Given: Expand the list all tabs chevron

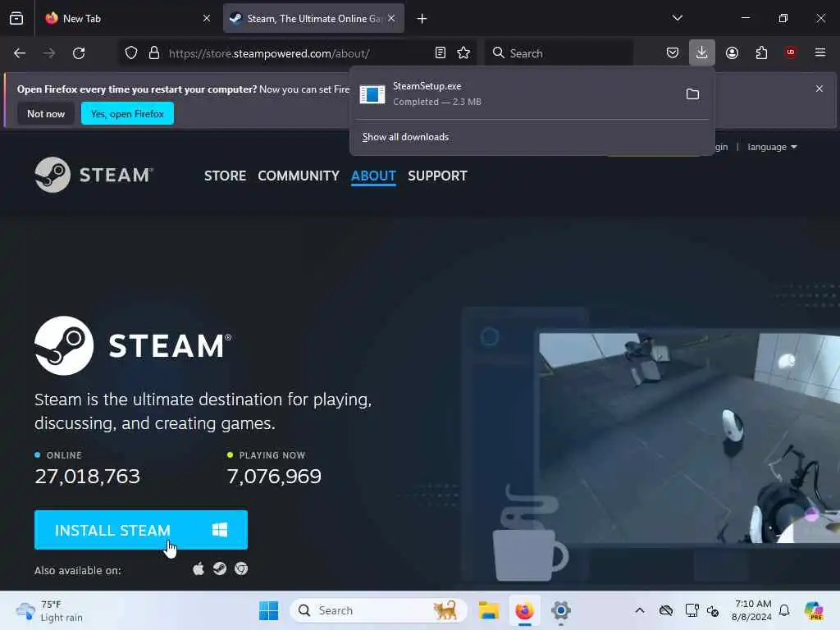Looking at the screenshot, I should [678, 18].
